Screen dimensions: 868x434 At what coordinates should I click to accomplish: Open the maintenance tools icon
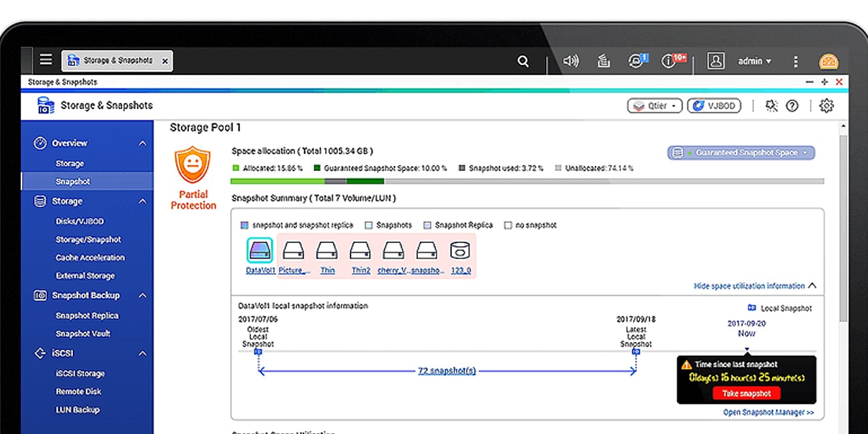pyautogui.click(x=773, y=105)
